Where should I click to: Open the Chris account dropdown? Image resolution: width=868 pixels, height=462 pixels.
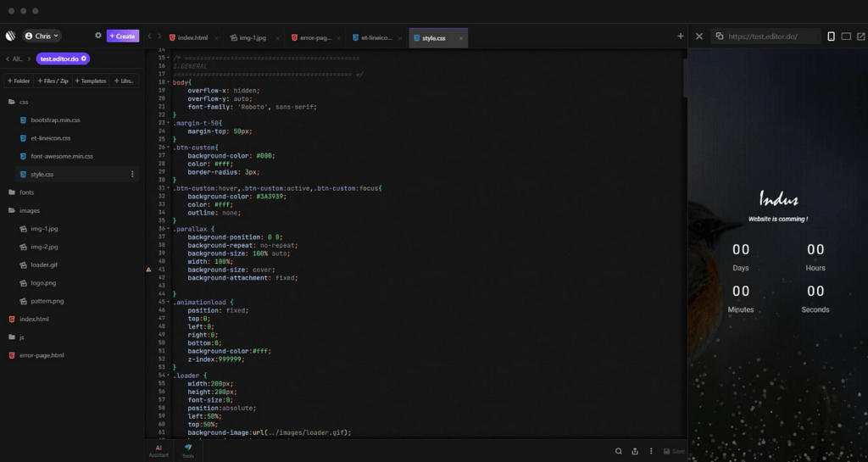coord(42,36)
